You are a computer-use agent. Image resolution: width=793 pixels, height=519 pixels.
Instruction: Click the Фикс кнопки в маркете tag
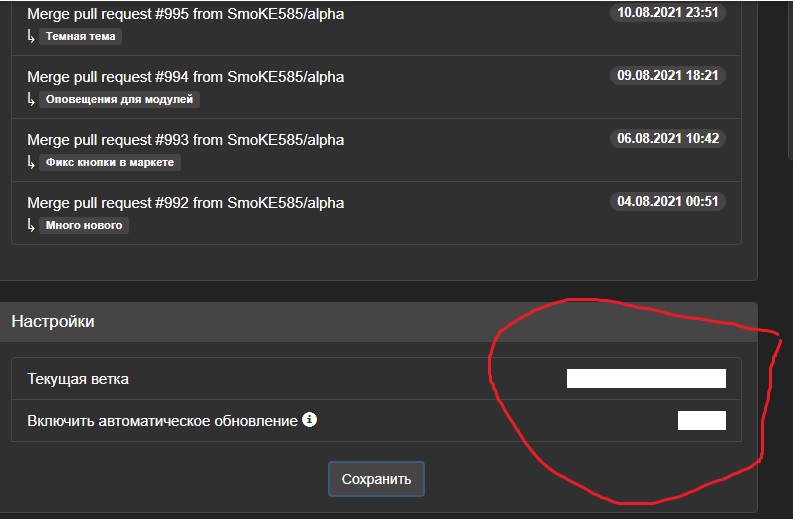(110, 162)
